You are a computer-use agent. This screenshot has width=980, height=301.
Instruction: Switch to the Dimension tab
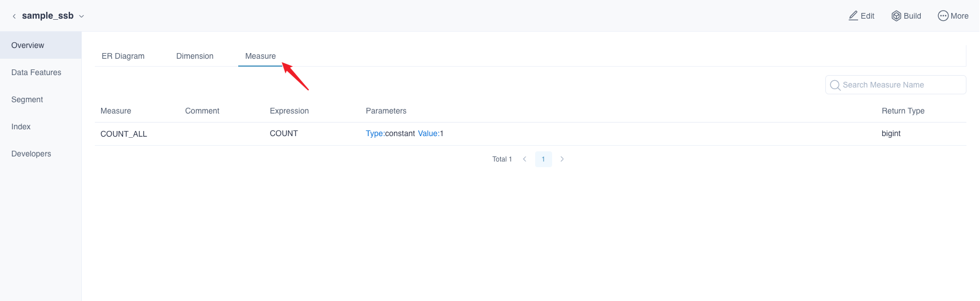(x=195, y=56)
